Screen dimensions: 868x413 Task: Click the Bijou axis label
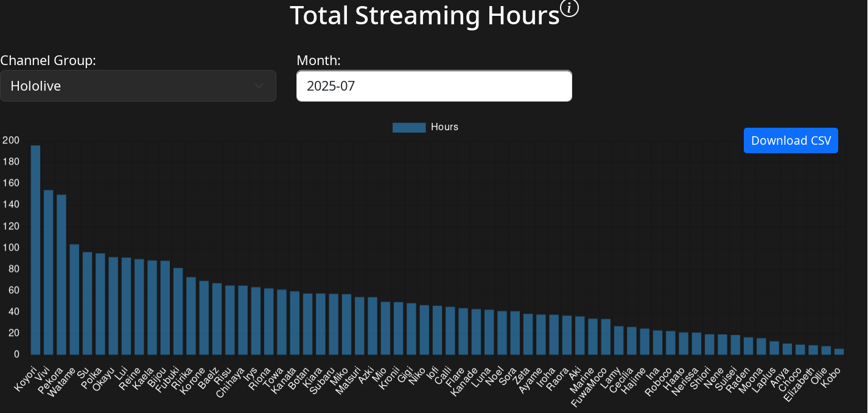click(157, 377)
